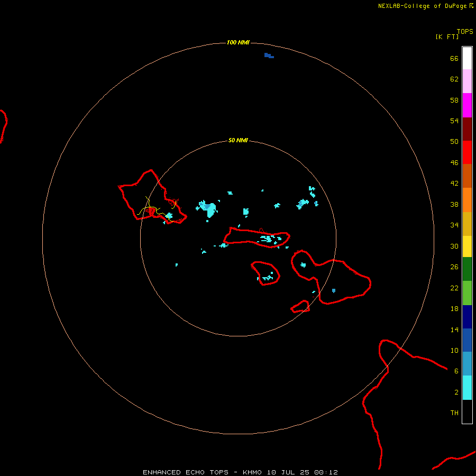Click the small Kahoolawe island outline

tap(300, 307)
